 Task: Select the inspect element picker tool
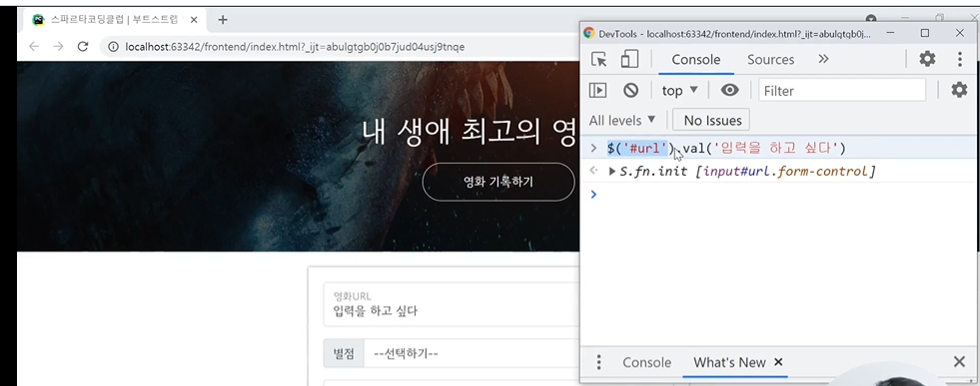pyautogui.click(x=598, y=59)
